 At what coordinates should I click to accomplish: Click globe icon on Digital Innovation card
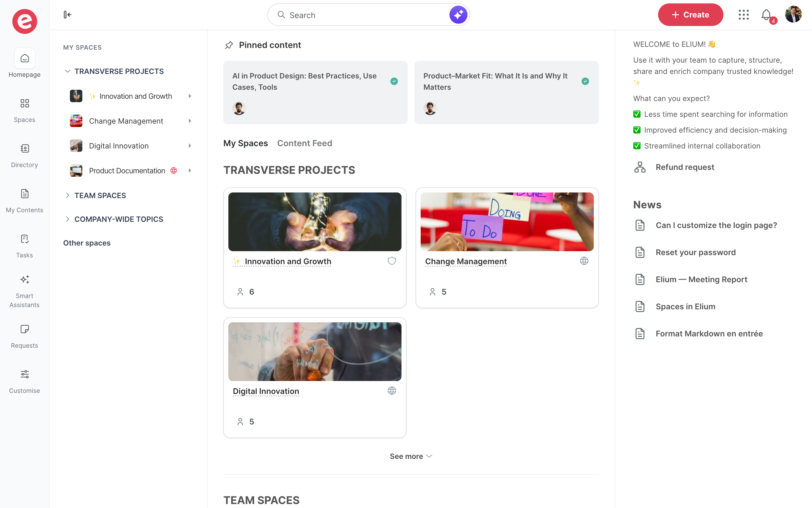point(392,391)
